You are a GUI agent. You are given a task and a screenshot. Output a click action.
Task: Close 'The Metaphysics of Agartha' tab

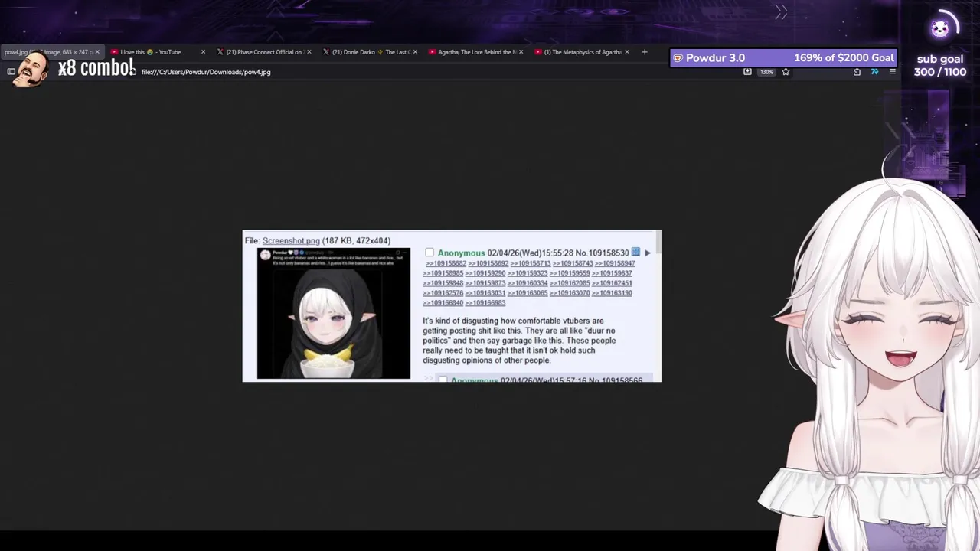(627, 52)
